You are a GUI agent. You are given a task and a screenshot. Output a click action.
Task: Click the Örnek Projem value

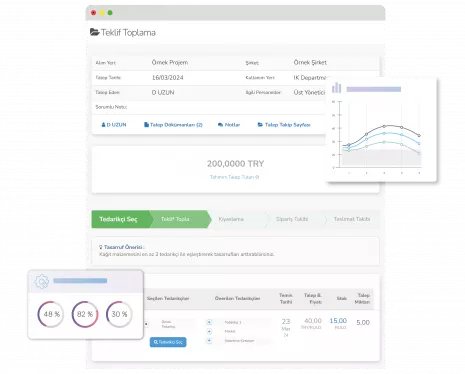(x=170, y=62)
